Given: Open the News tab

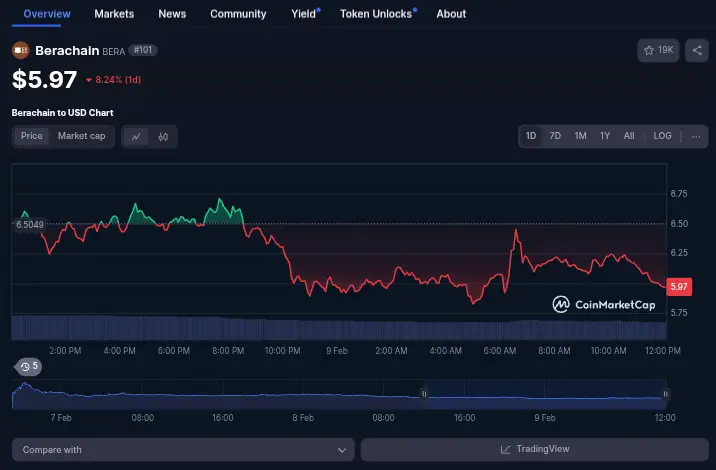Looking at the screenshot, I should pyautogui.click(x=172, y=14).
